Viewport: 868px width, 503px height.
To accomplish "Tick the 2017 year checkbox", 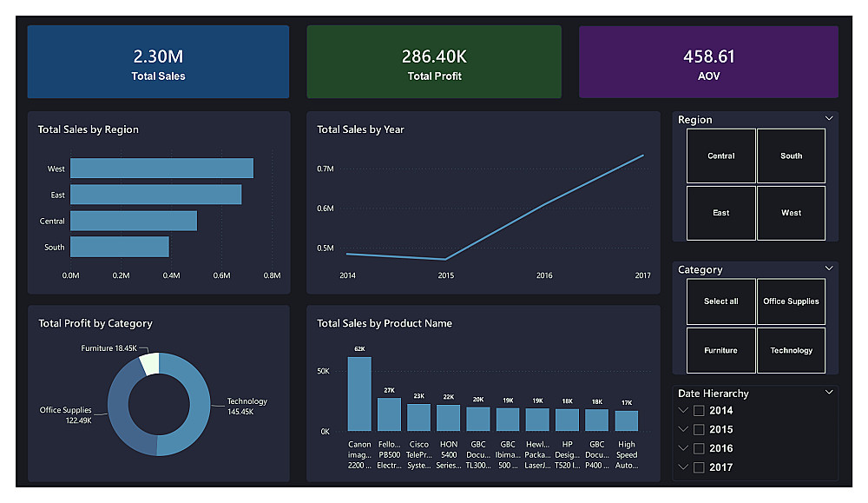I will 699,467.
